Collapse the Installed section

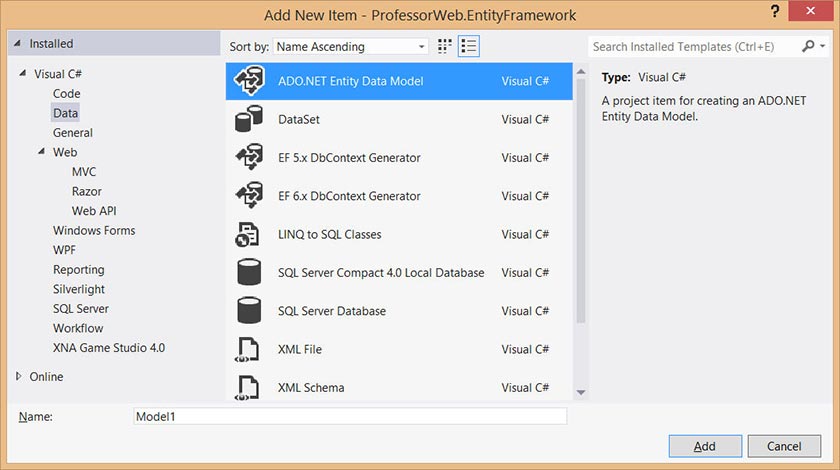18,44
